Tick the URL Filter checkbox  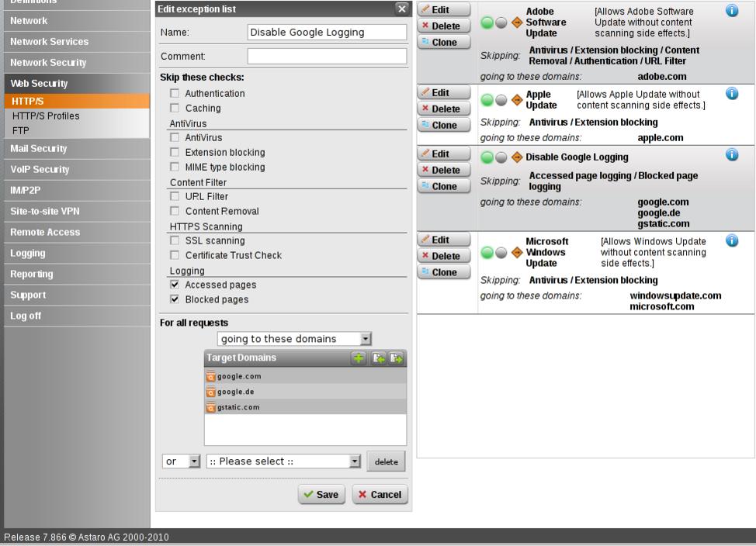tap(175, 196)
